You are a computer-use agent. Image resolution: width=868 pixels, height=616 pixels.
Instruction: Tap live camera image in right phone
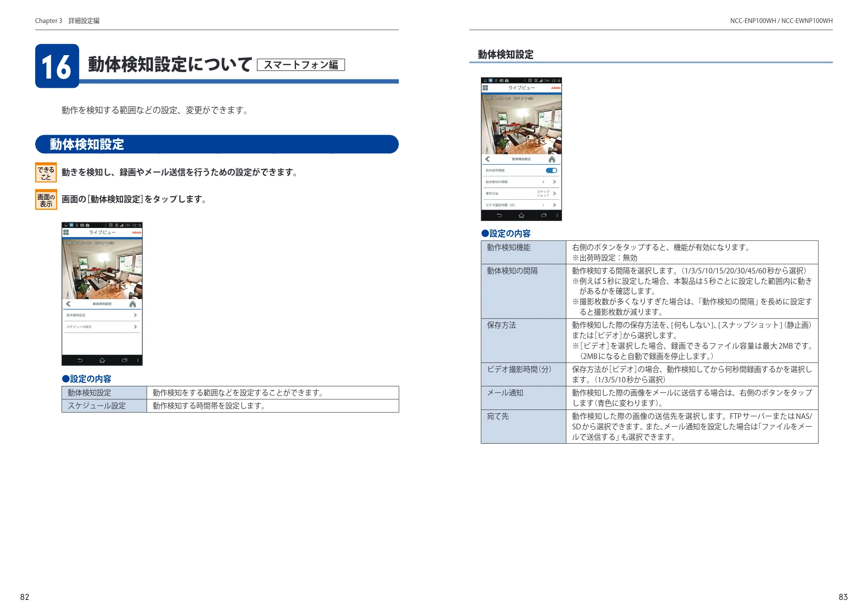coord(521,124)
